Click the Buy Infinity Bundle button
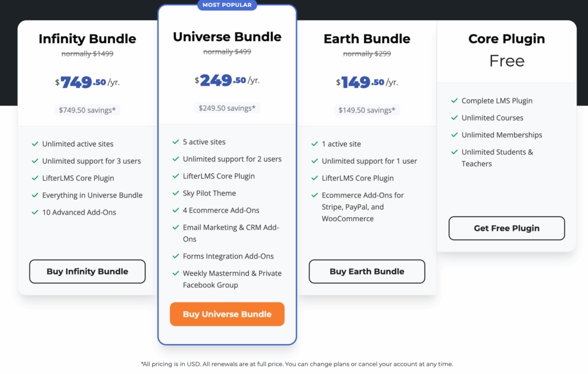The image size is (588, 374). (87, 271)
